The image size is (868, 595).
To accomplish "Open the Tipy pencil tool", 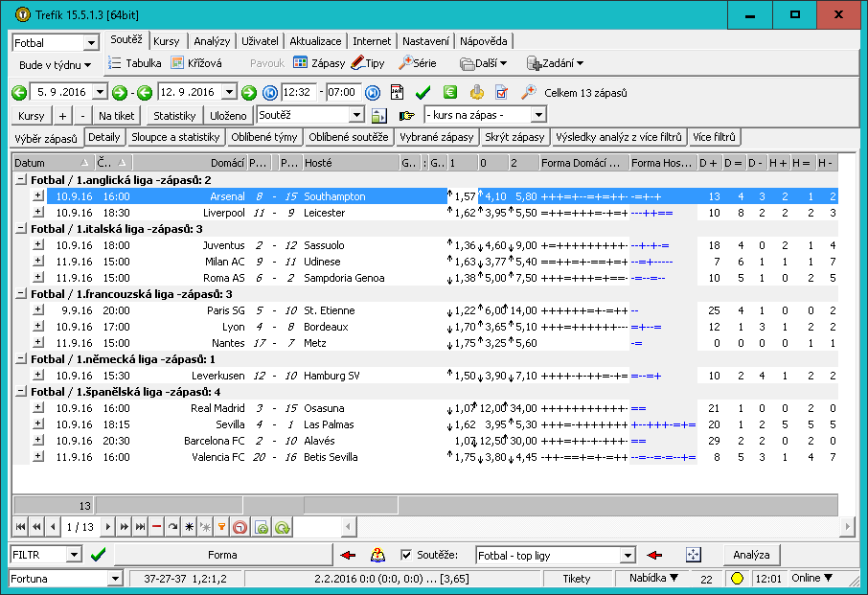I will click(368, 63).
